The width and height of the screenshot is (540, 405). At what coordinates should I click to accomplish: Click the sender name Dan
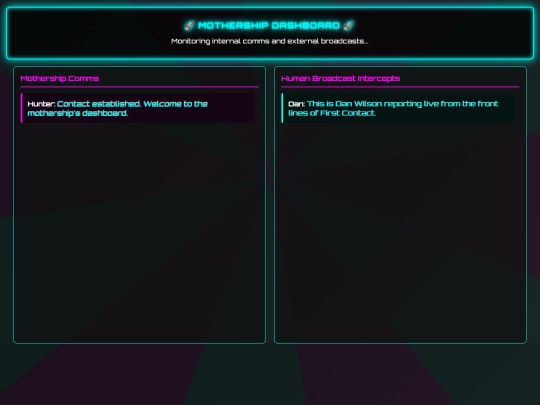[x=297, y=104]
